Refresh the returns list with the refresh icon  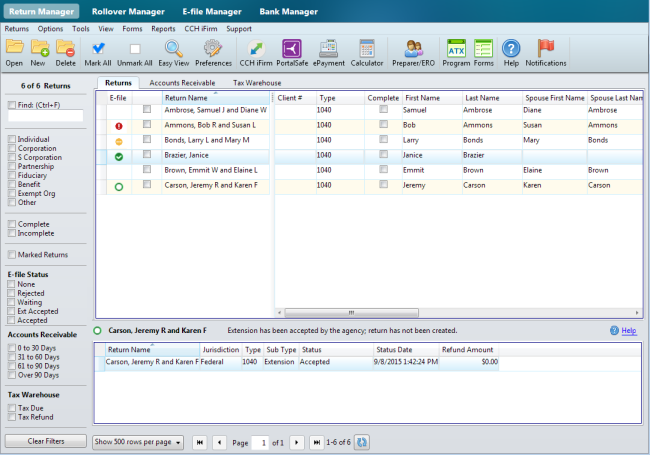point(362,441)
